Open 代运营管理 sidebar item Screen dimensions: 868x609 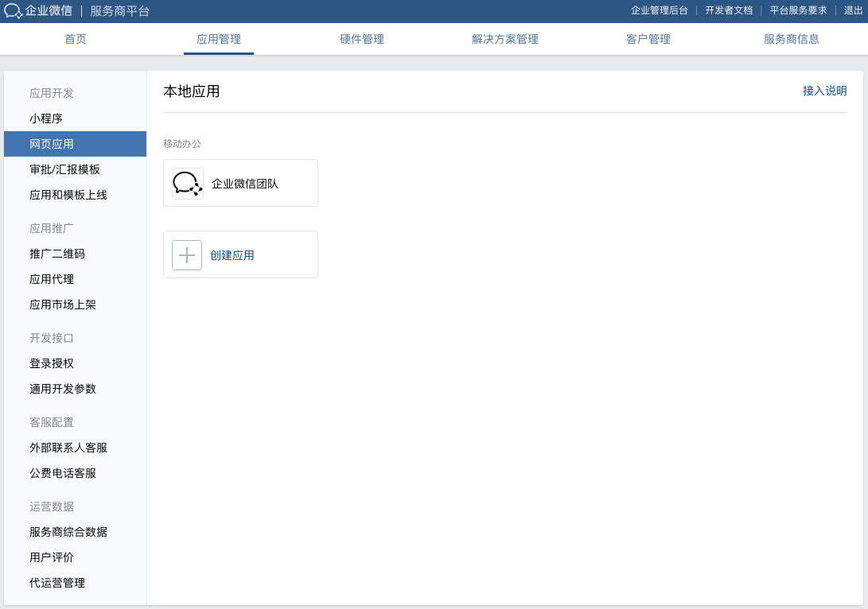tap(76, 583)
